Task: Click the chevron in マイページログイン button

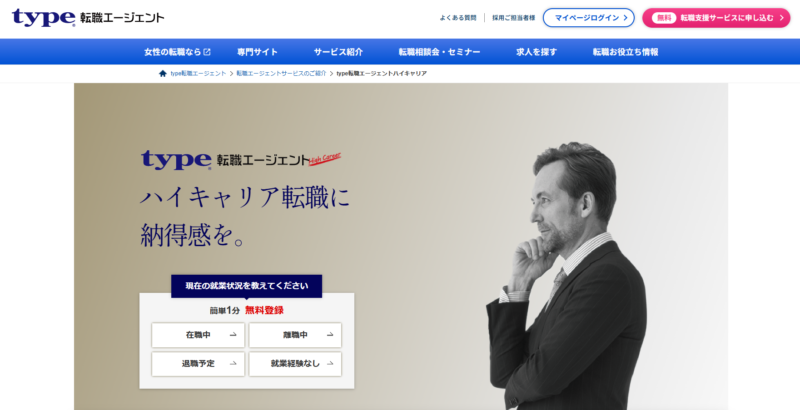Action: [626, 18]
